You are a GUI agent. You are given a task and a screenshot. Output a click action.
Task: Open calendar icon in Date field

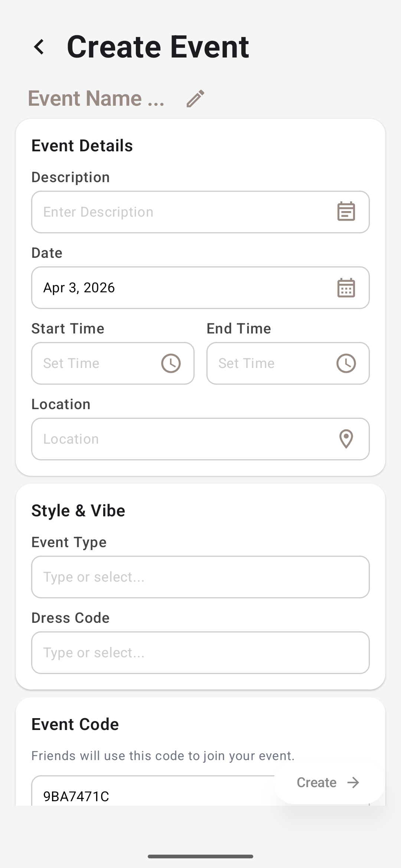click(x=346, y=288)
